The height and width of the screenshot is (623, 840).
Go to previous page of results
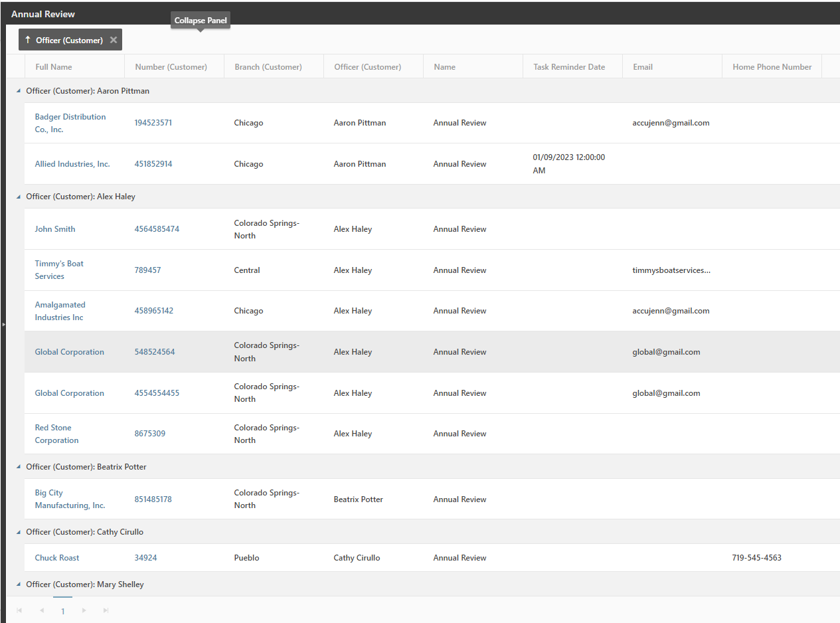point(41,610)
